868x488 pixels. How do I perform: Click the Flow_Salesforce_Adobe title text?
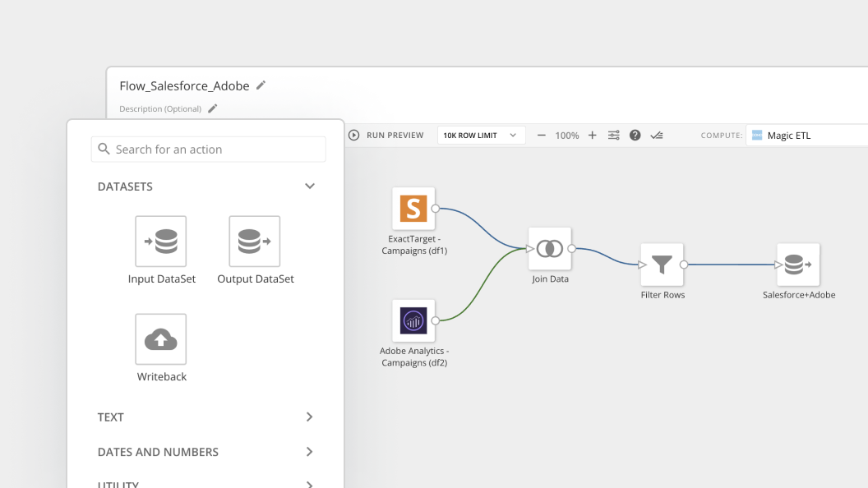[x=184, y=85]
